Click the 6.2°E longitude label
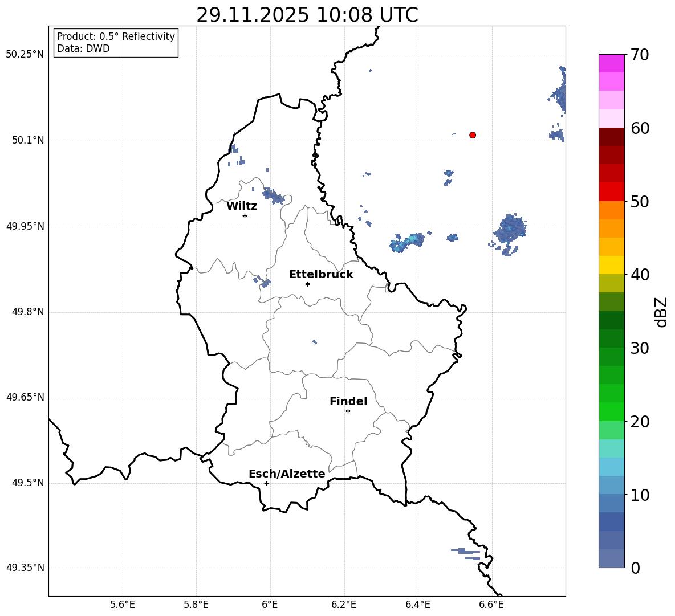 344,605
